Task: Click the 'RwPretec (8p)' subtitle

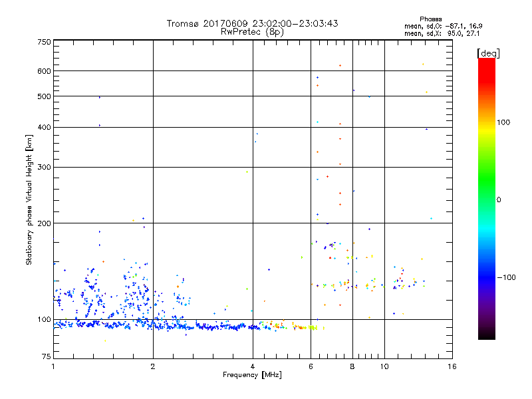Action: coord(252,32)
